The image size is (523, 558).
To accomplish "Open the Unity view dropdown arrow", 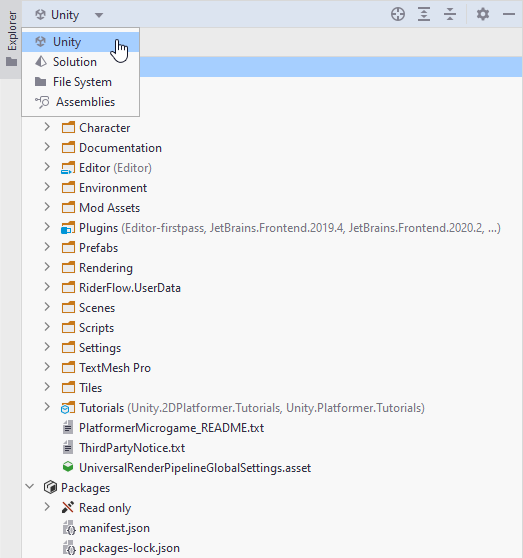I will pyautogui.click(x=99, y=15).
